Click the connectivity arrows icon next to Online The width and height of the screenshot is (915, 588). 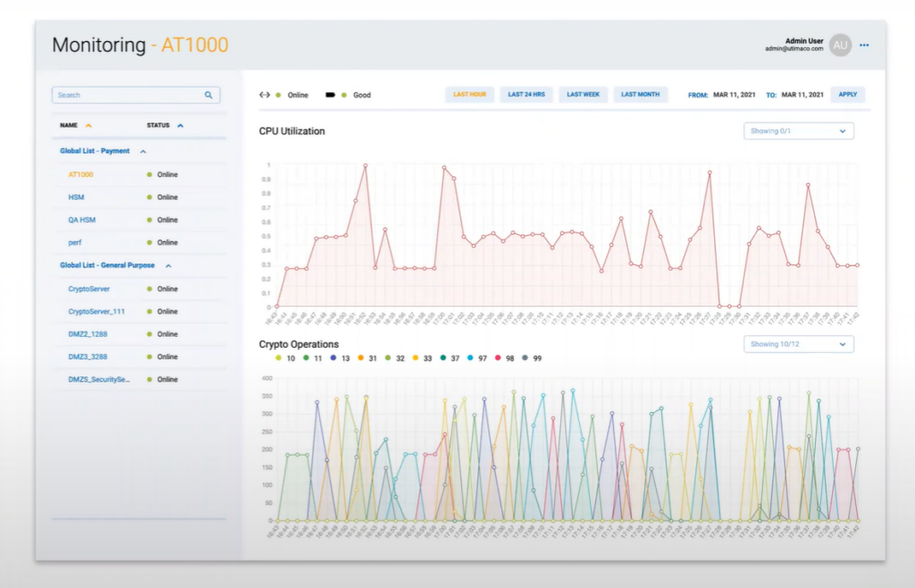coord(264,95)
